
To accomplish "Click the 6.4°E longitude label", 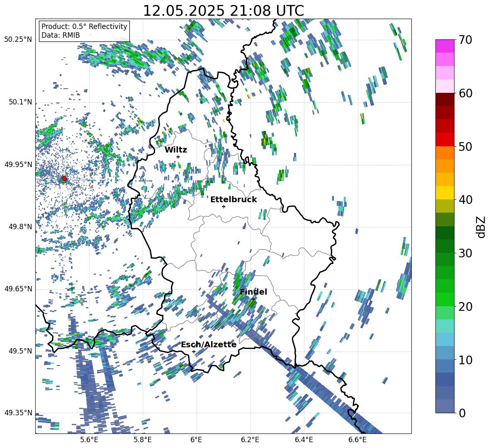I will [304, 440].
